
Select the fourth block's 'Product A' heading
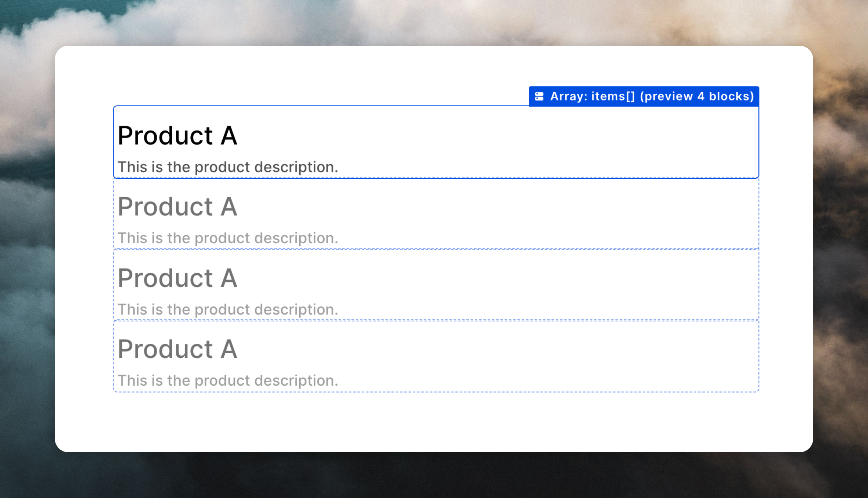[x=177, y=349]
